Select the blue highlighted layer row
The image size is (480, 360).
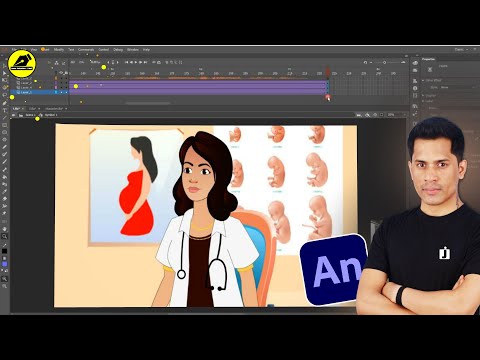click(39, 92)
